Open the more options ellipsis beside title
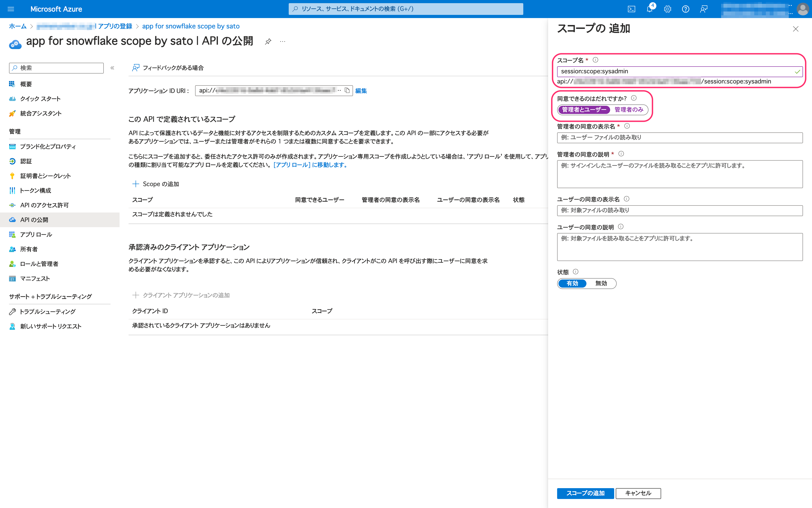The width and height of the screenshot is (812, 508). pyautogui.click(x=283, y=42)
